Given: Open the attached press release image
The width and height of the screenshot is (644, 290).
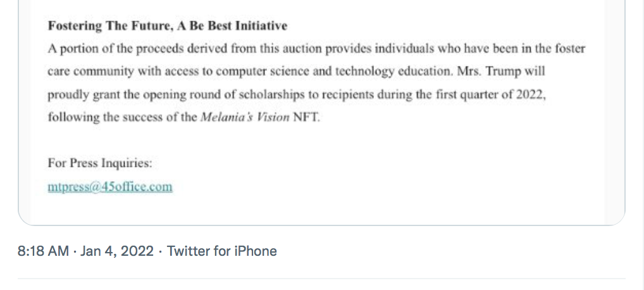Looking at the screenshot, I should (x=321, y=112).
